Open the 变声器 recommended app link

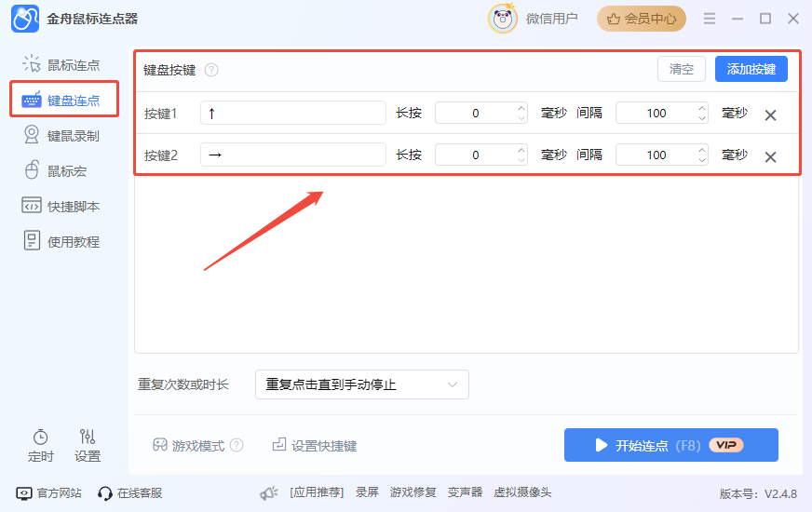point(465,492)
